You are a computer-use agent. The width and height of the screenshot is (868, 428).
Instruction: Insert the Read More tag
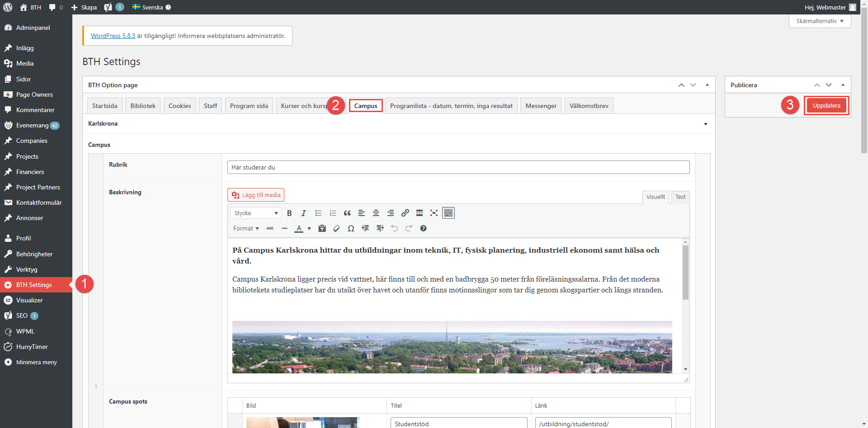[x=420, y=213]
